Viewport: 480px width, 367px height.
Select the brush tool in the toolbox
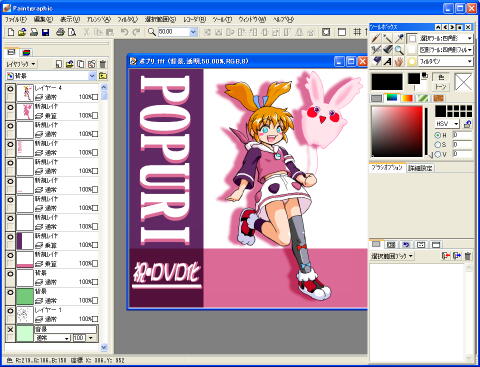376,38
